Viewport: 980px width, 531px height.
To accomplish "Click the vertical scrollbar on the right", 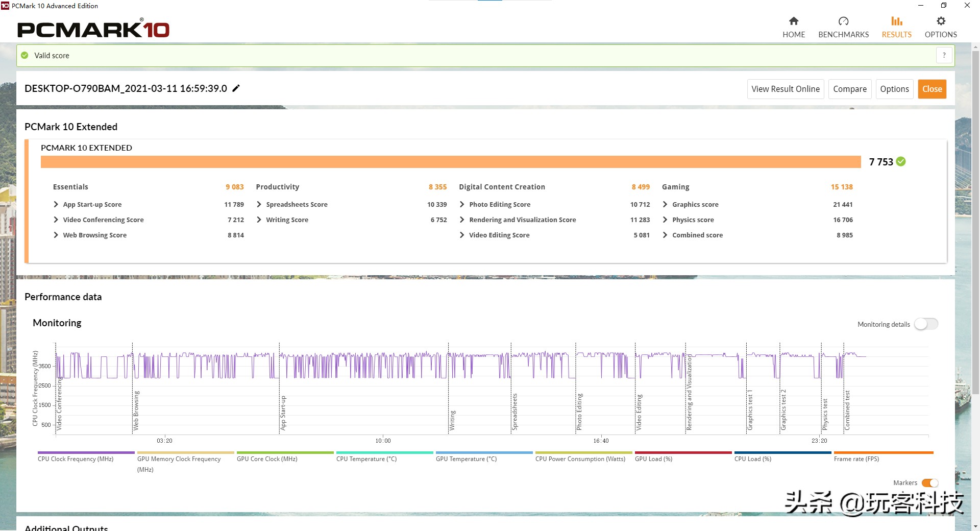I will tap(975, 220).
